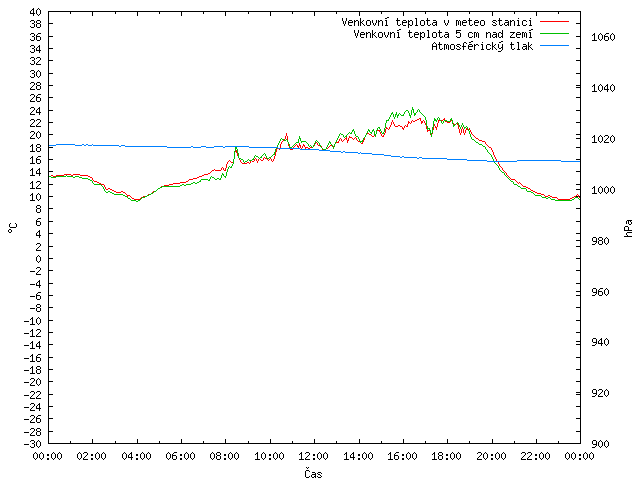
Task: Click the '-10' temperature axis label
Action: (x=33, y=321)
